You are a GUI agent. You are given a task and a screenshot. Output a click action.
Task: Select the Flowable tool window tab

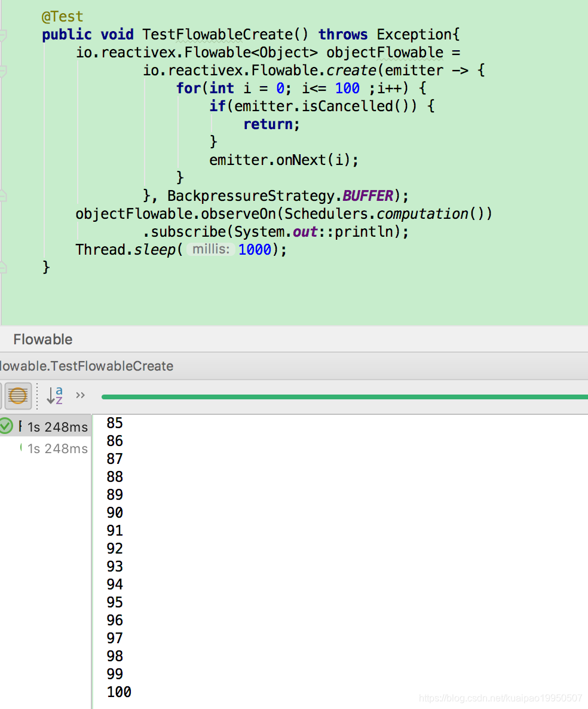42,339
